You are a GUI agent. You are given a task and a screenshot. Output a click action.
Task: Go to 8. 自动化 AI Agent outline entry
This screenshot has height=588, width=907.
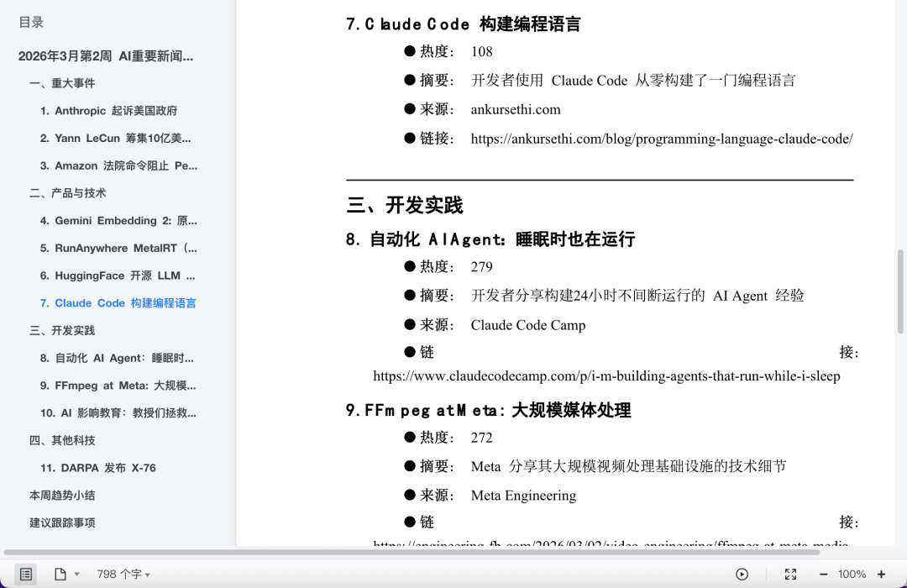tap(117, 358)
